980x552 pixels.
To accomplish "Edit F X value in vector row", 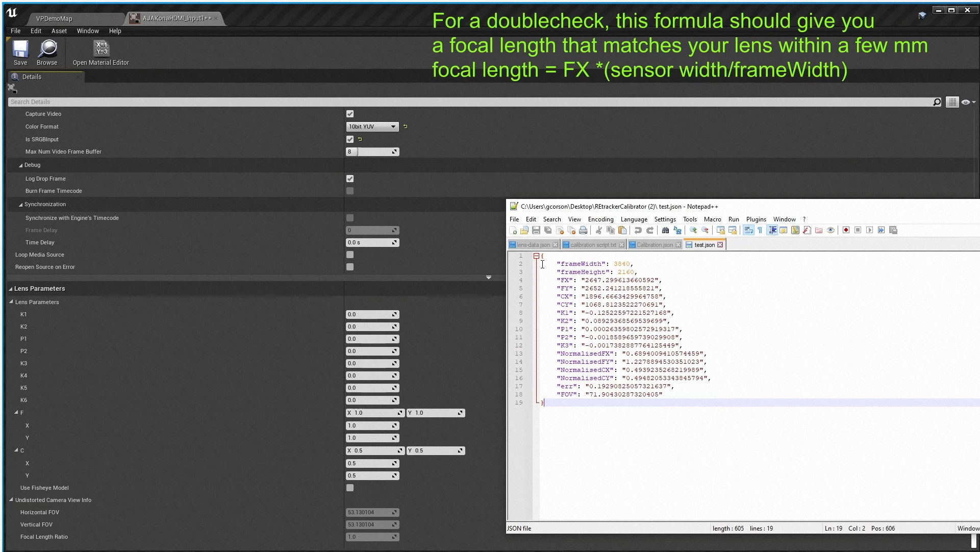I will point(375,413).
